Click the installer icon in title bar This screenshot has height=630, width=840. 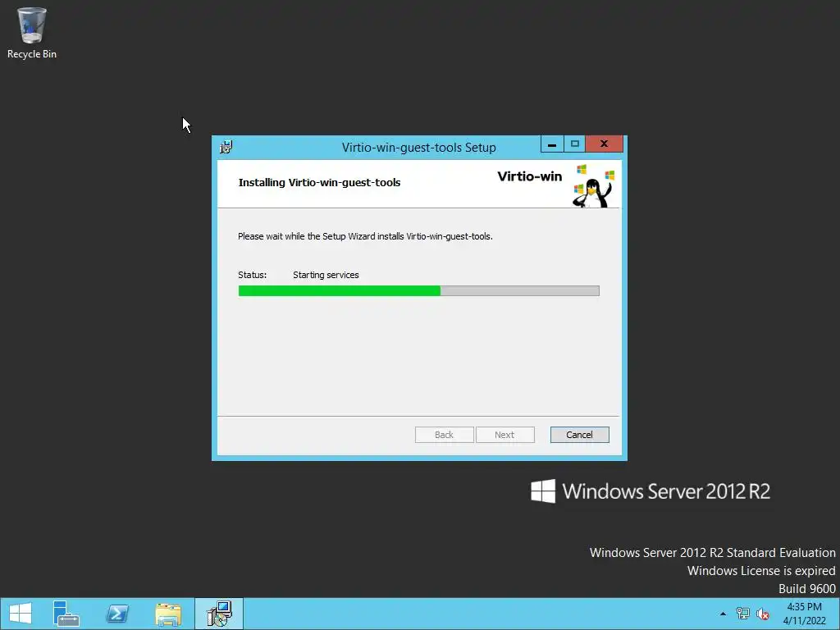tap(226, 147)
